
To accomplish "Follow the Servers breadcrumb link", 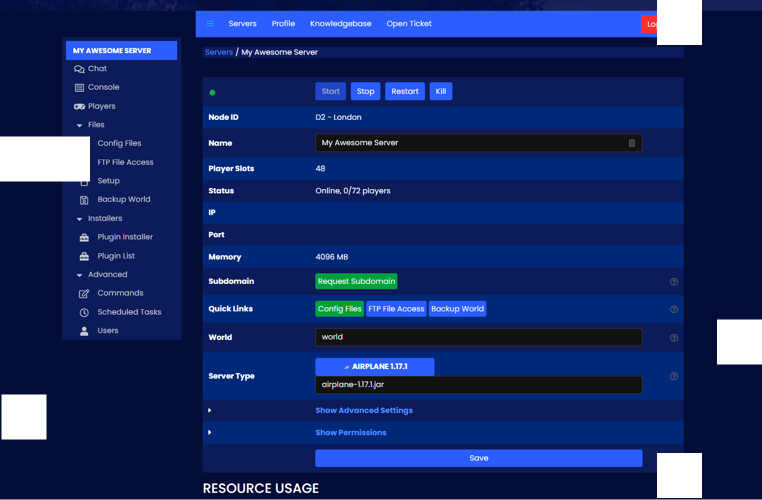I will [x=219, y=52].
